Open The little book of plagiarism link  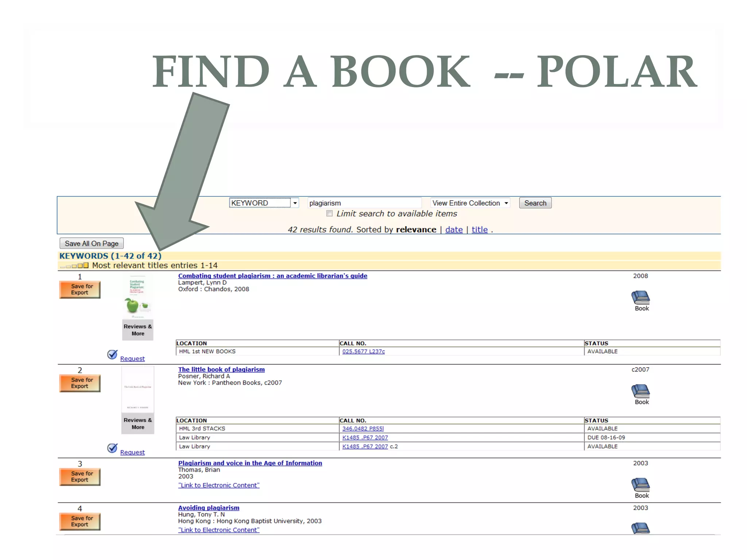[221, 369]
